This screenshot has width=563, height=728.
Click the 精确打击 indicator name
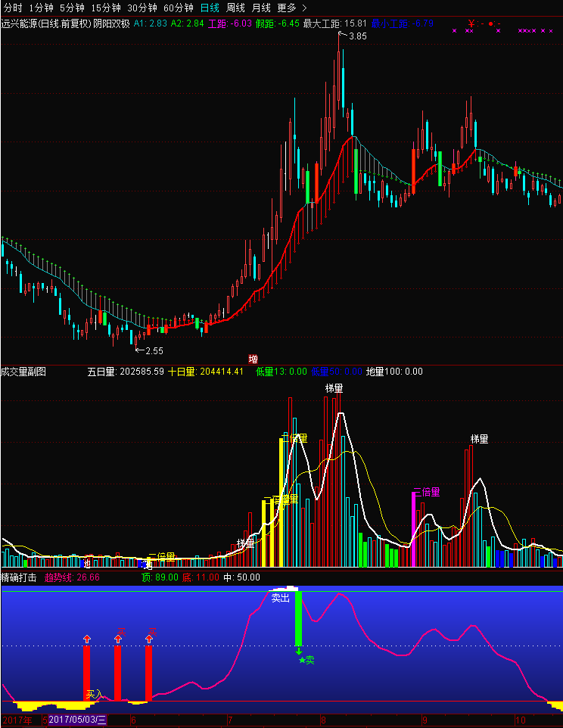(x=19, y=577)
